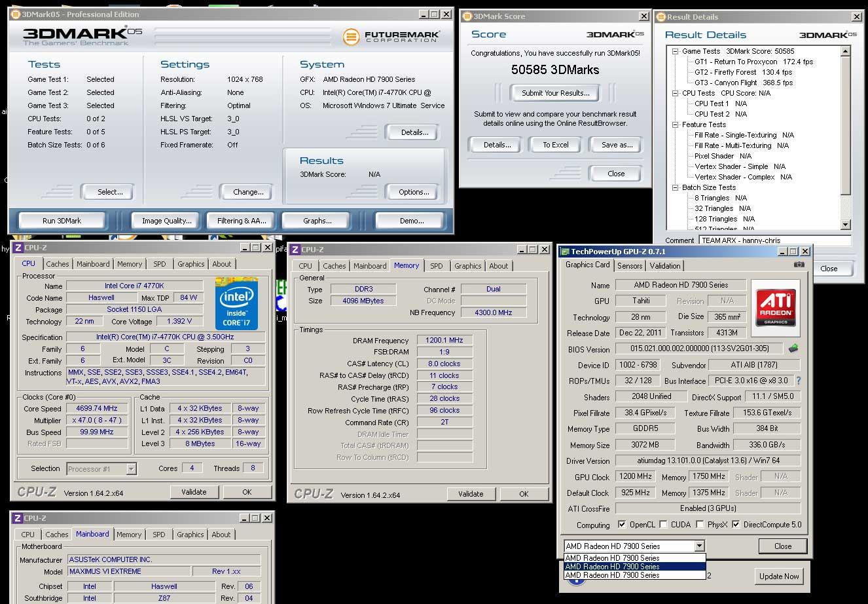The height and width of the screenshot is (604, 868).
Task: Click the Run 3DMark button
Action: [x=62, y=221]
